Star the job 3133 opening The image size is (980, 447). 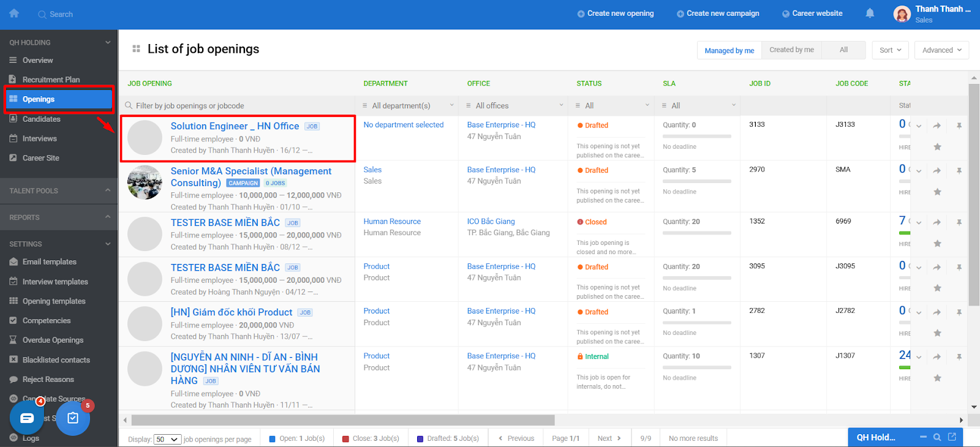pos(937,147)
